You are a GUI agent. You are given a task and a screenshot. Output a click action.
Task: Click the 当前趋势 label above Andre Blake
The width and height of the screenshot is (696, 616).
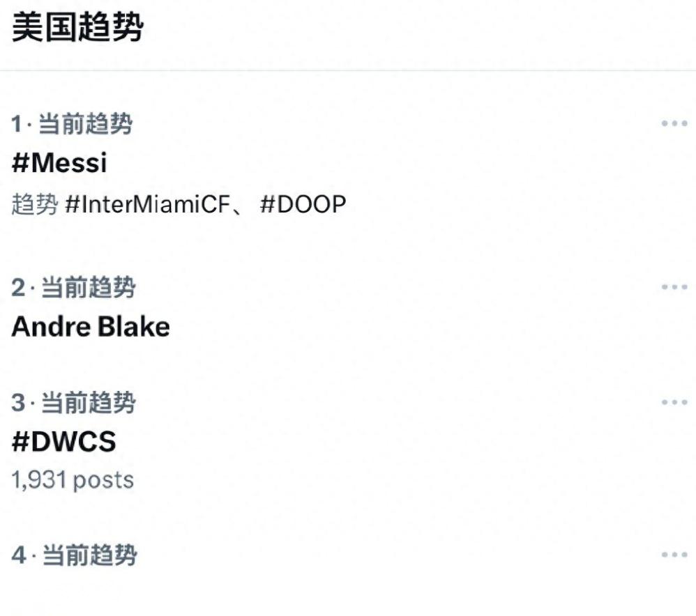[x=88, y=288]
